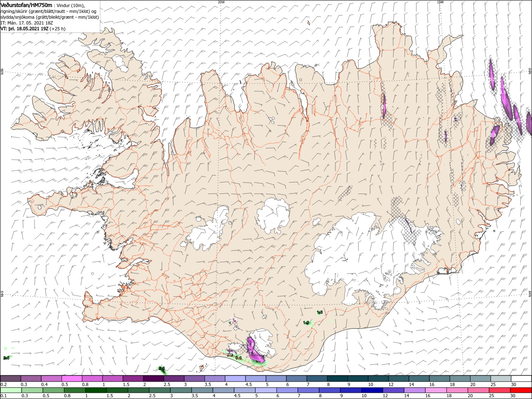Pick the light pink 16 rain legend swatch
This screenshot has height=399, width=532.
(x=436, y=390)
